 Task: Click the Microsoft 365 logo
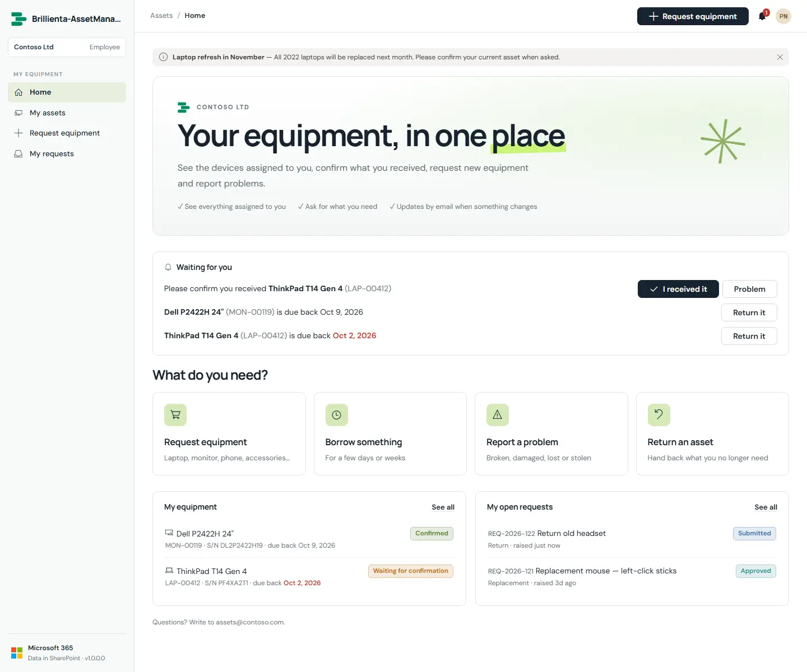click(17, 653)
